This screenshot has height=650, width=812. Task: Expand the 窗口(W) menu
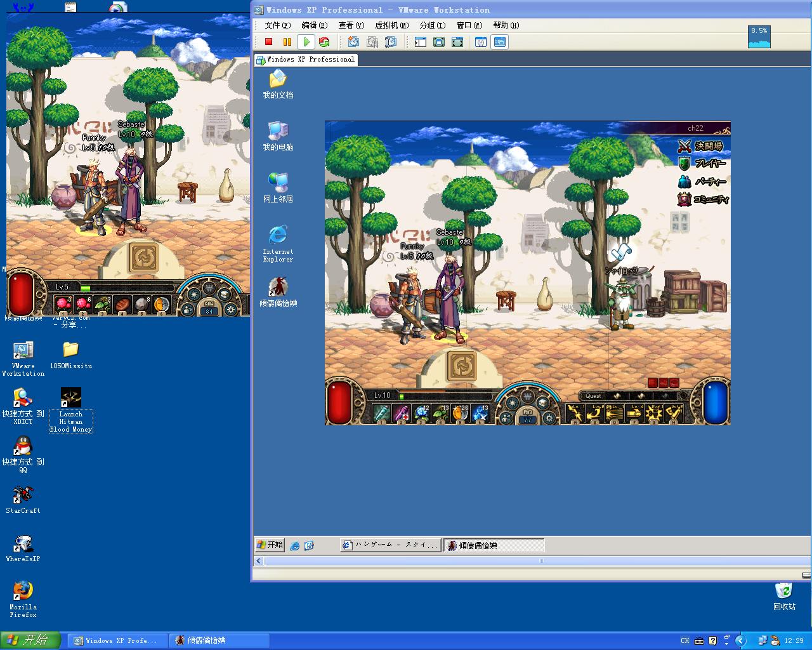469,25
